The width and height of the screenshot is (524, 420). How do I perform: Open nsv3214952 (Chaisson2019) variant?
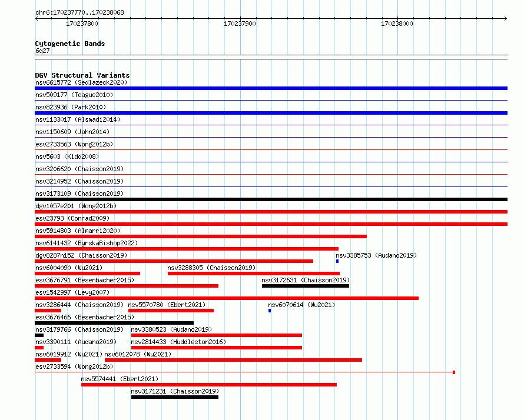click(x=79, y=181)
